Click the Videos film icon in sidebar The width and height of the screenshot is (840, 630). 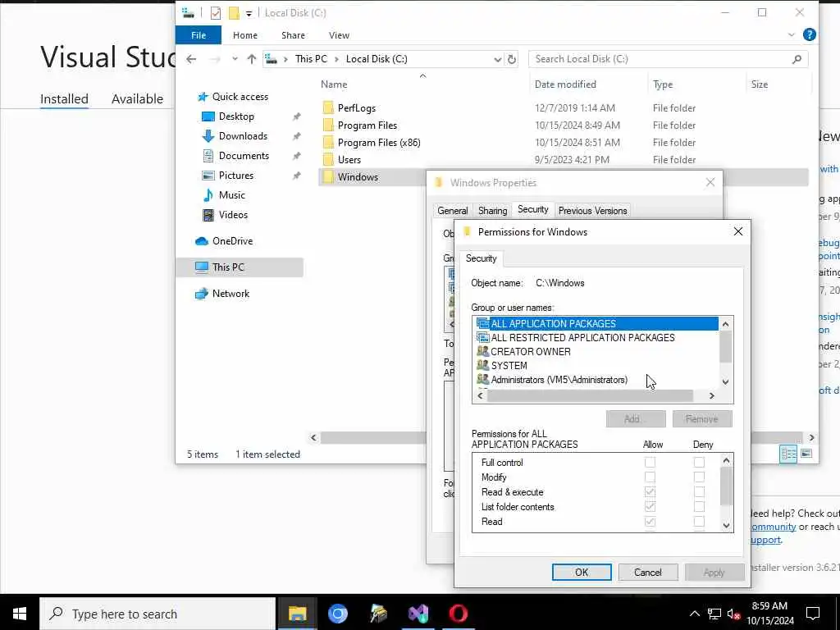pyautogui.click(x=208, y=215)
